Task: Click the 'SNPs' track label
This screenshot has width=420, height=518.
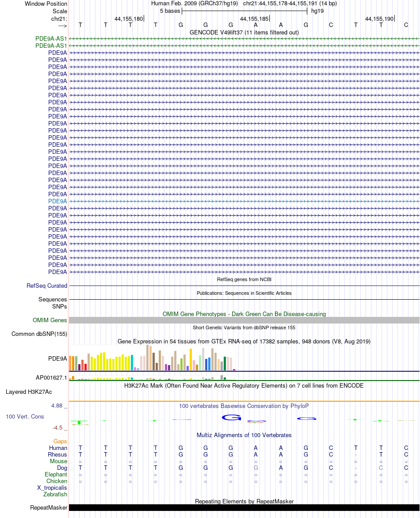Action: pyautogui.click(x=60, y=307)
